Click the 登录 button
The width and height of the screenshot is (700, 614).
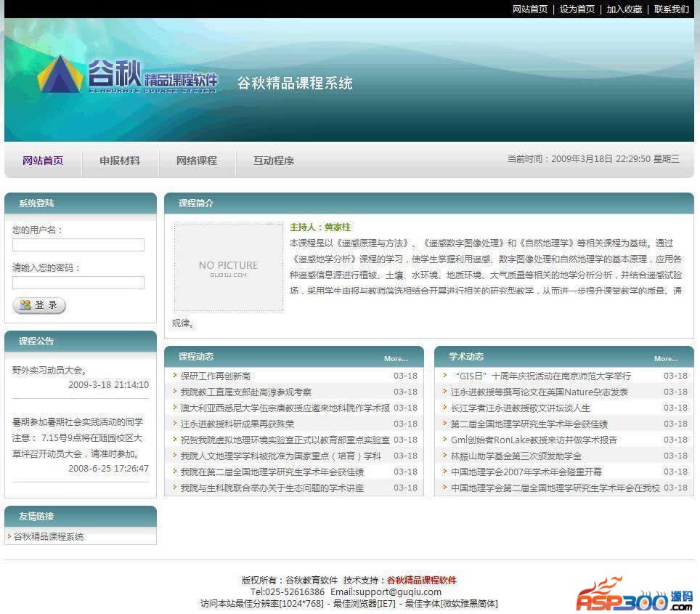click(x=39, y=305)
